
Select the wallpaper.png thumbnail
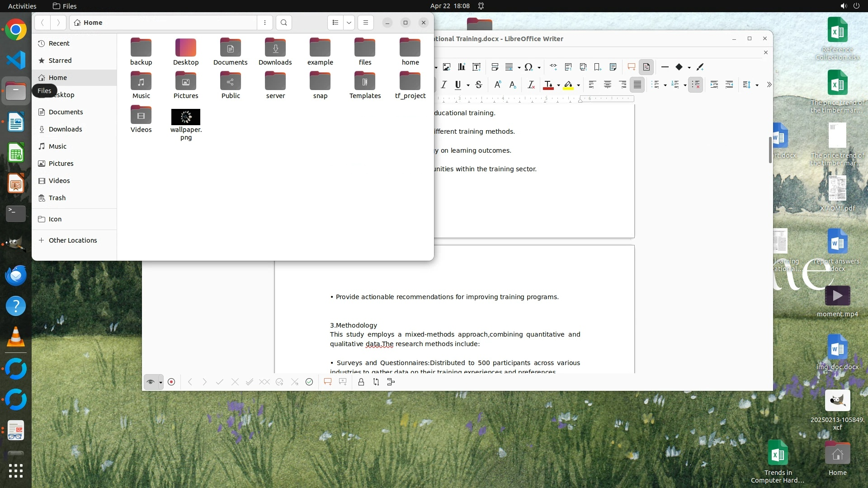[x=186, y=117]
